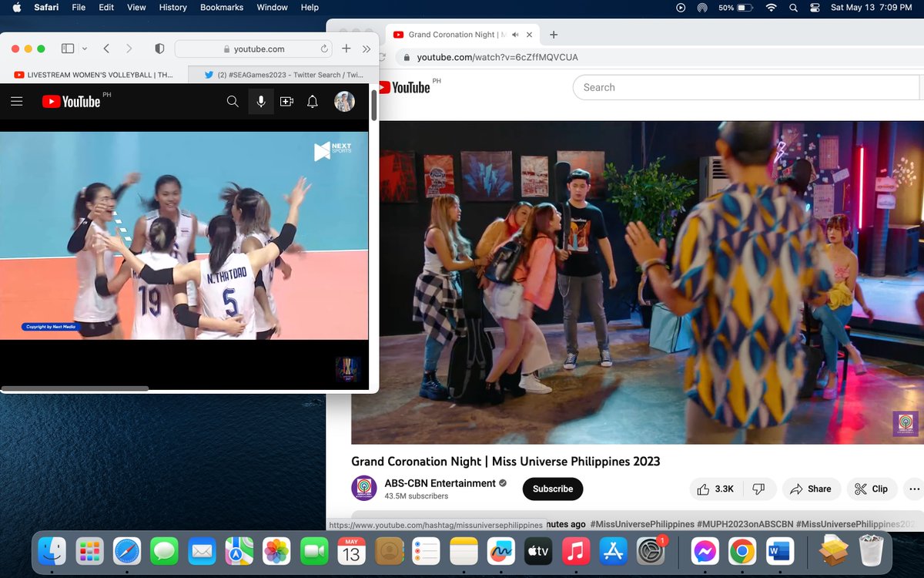This screenshot has width=924, height=578.
Task: Click the Chrome address bar URL
Action: [497, 57]
